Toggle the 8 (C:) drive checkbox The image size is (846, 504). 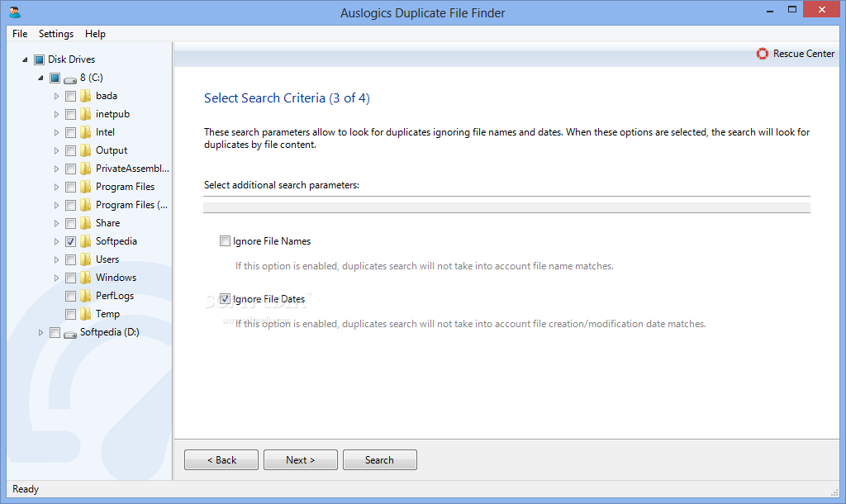point(55,78)
